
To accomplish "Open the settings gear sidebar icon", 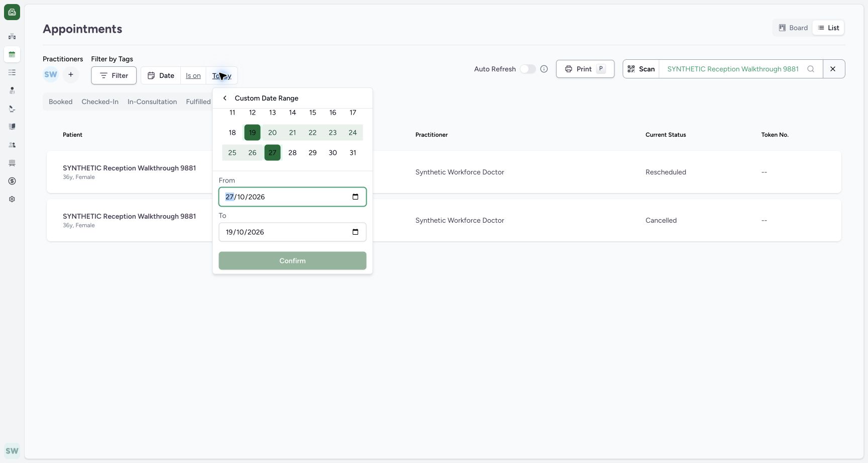I will point(12,199).
